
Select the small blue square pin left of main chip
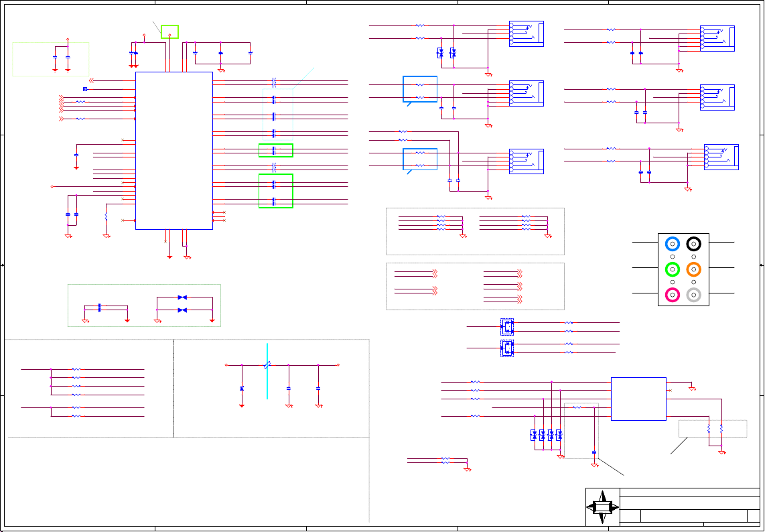pos(85,89)
